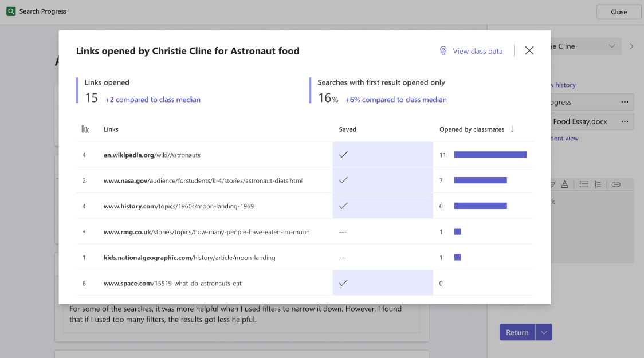This screenshot has width=644, height=358.
Task: Expand the Return button dropdown arrow
Action: tap(544, 332)
